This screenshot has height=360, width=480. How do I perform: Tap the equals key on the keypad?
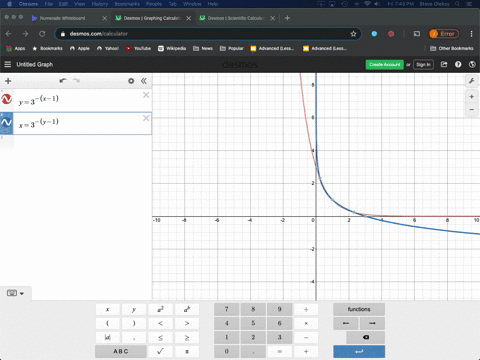click(x=279, y=351)
